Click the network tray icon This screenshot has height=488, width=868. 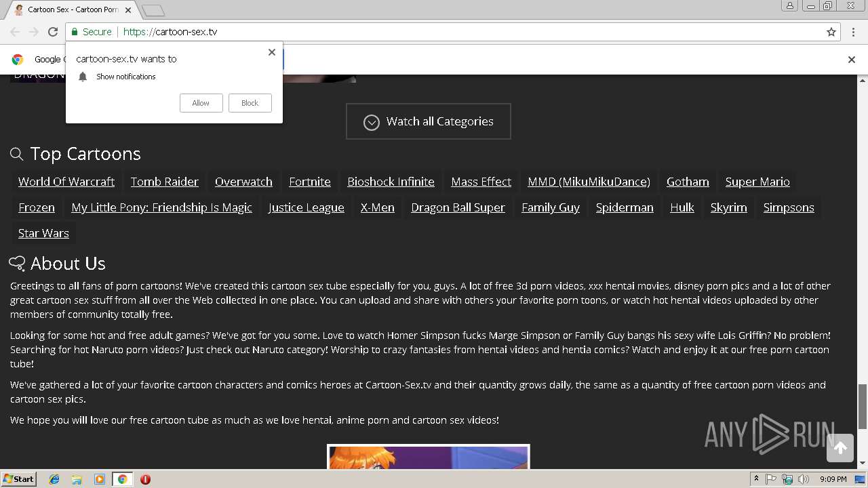[x=787, y=479]
